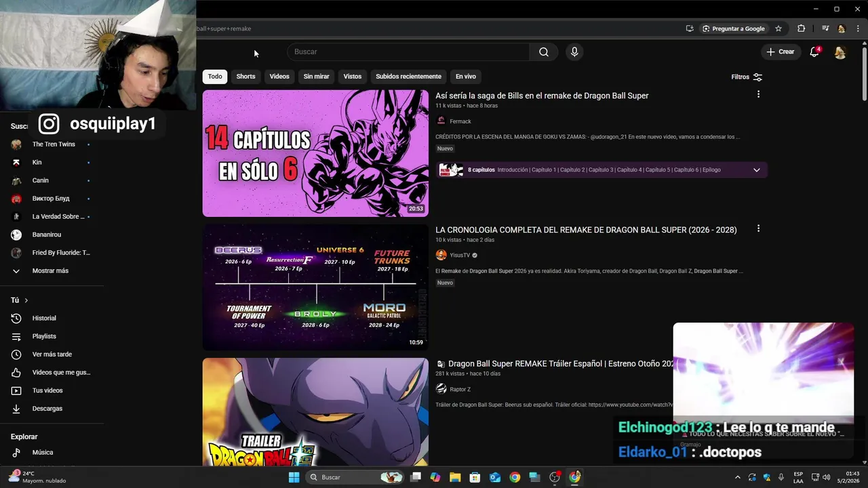Viewport: 868px width, 488px height.
Task: Open YouTube notifications bell
Action: point(814,52)
